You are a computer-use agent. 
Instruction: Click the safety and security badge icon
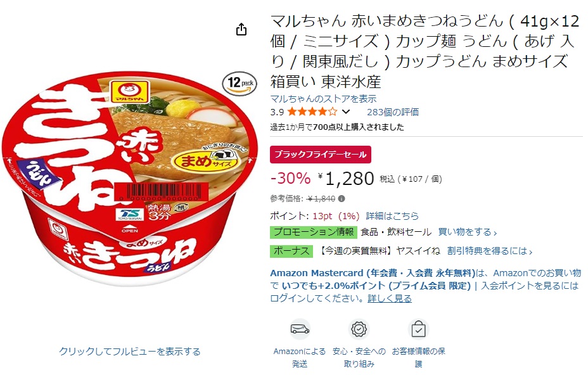tap(359, 329)
